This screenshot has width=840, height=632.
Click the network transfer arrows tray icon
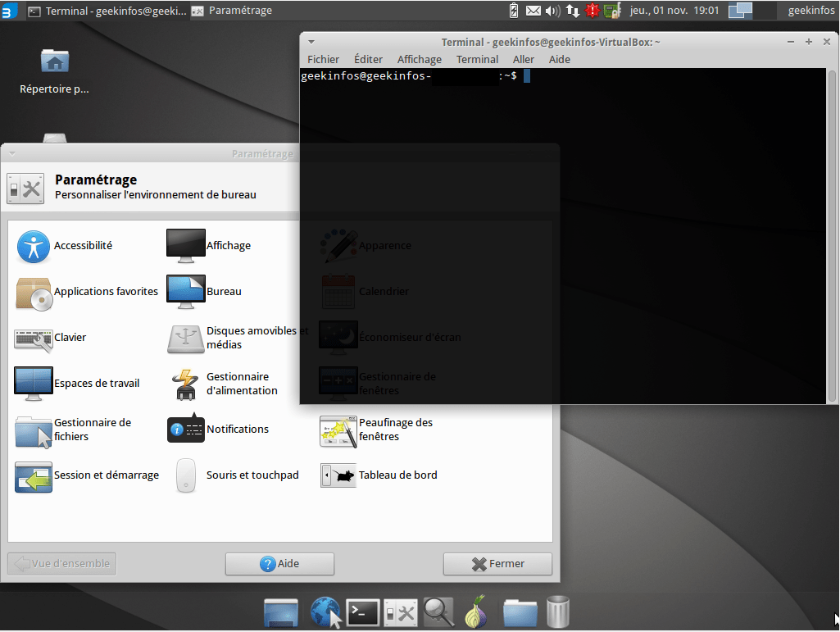click(573, 11)
